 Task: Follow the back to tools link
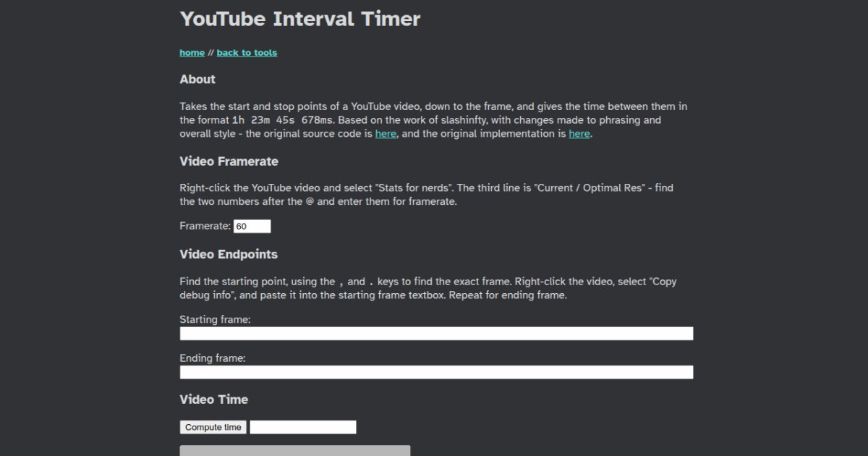pos(247,53)
